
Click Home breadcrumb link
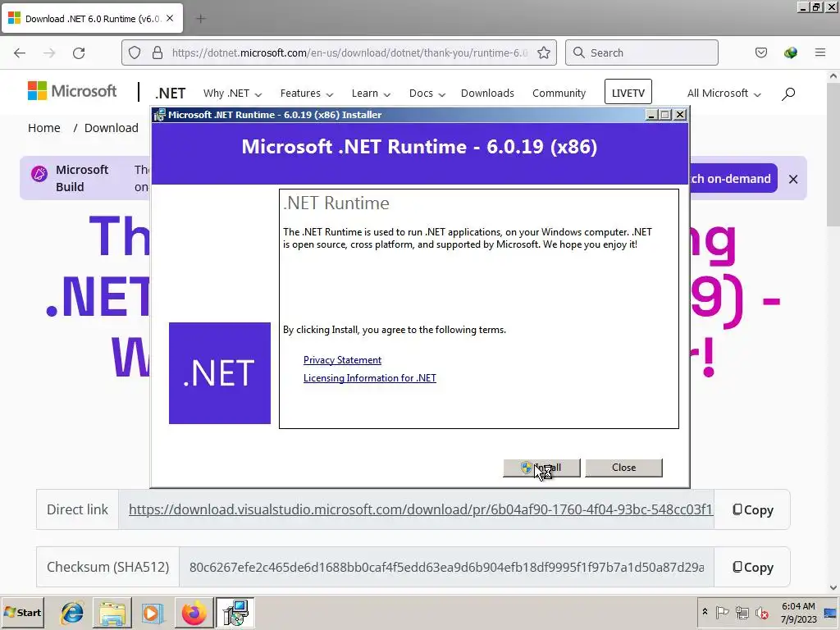(44, 128)
